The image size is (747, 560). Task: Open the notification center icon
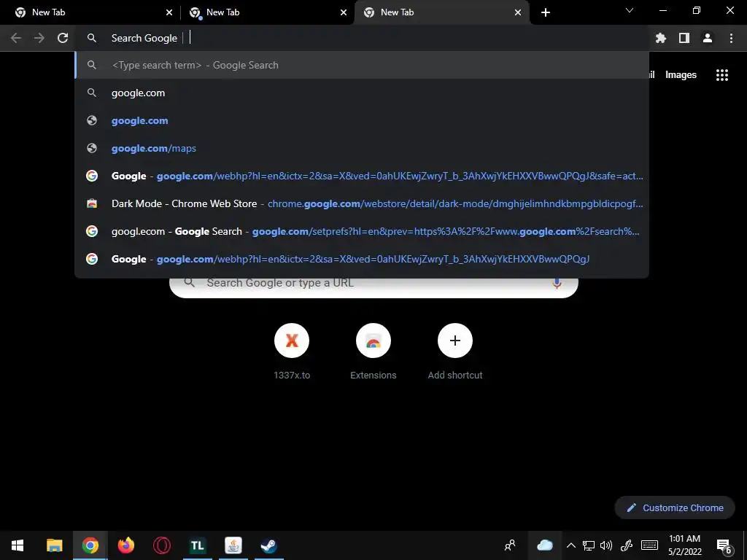(724, 546)
